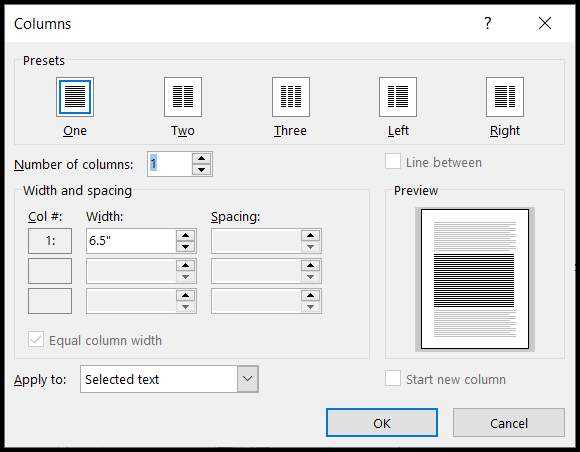Image resolution: width=580 pixels, height=452 pixels.
Task: Open dialog help question mark
Action: (x=488, y=23)
